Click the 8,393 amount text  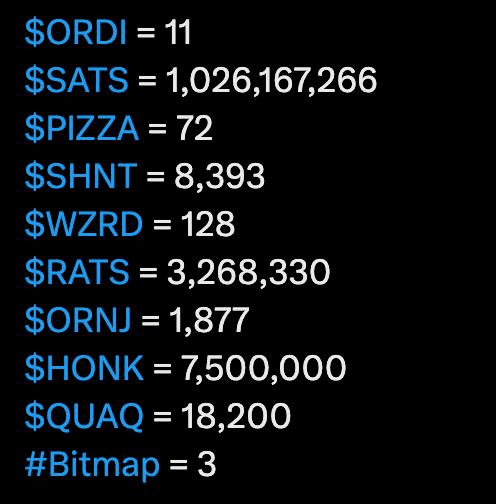point(220,176)
